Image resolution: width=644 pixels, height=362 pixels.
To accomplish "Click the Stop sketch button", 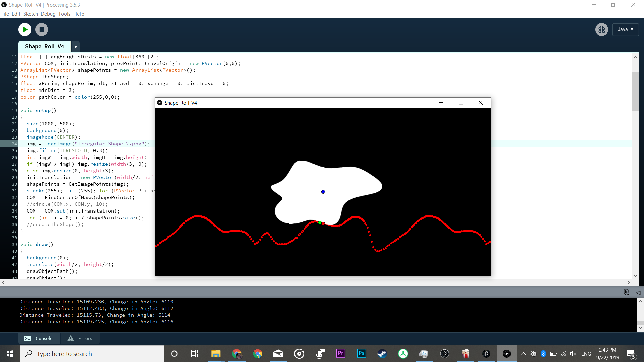I will [x=42, y=29].
